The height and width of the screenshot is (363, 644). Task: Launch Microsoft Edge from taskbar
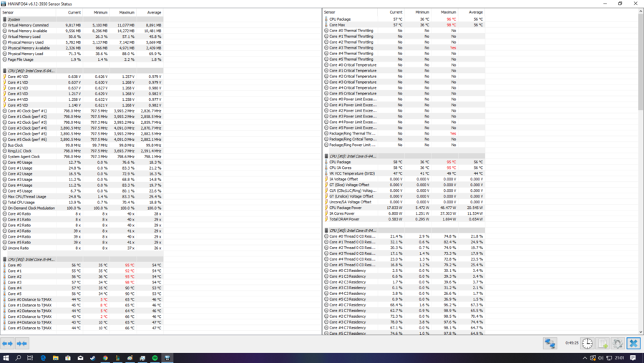[43, 358]
